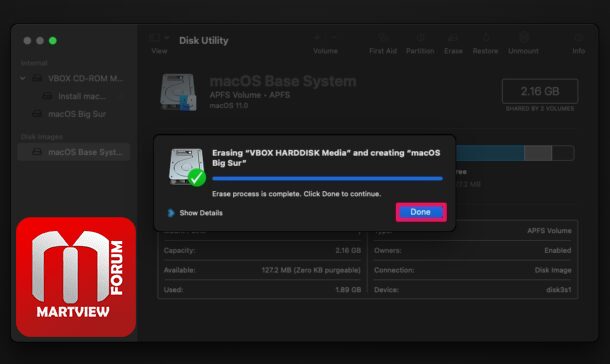This screenshot has width=610, height=364.
Task: Click the completed erase progress bar
Action: click(x=327, y=178)
